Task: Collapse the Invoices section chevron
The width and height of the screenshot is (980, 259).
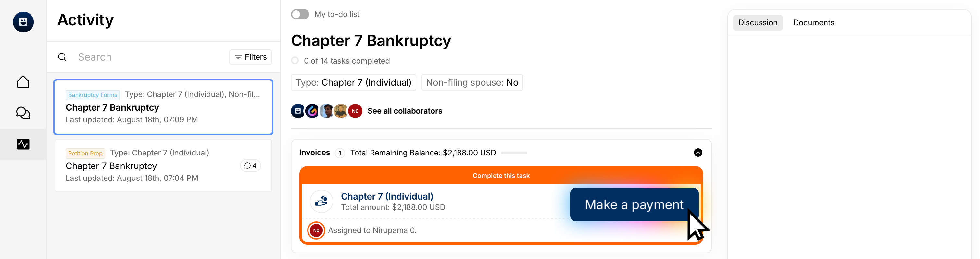Action: coord(698,153)
